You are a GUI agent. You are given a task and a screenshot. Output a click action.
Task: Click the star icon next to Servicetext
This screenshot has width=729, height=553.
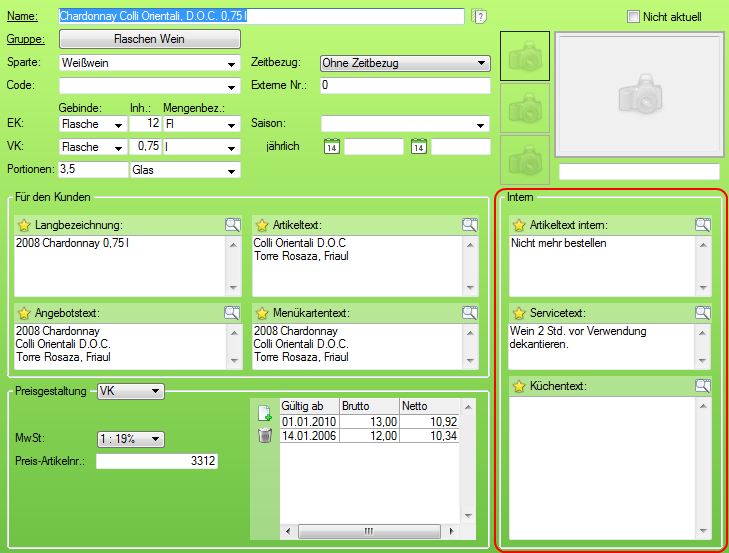[x=519, y=313]
